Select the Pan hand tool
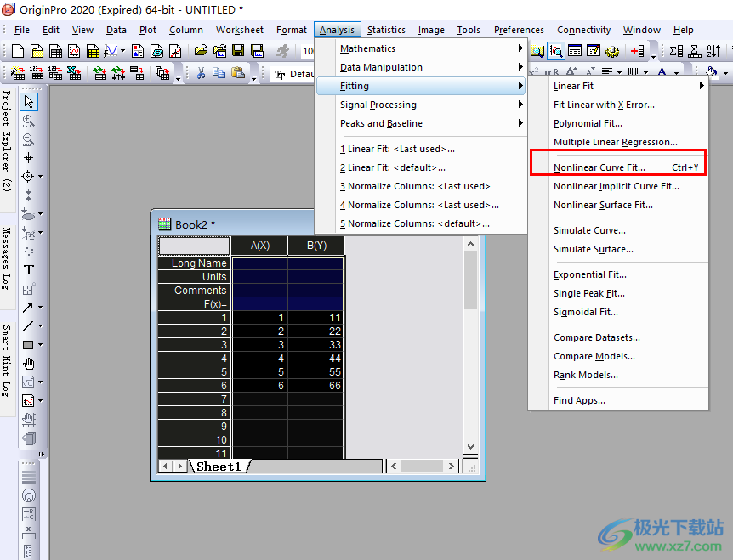 point(29,364)
